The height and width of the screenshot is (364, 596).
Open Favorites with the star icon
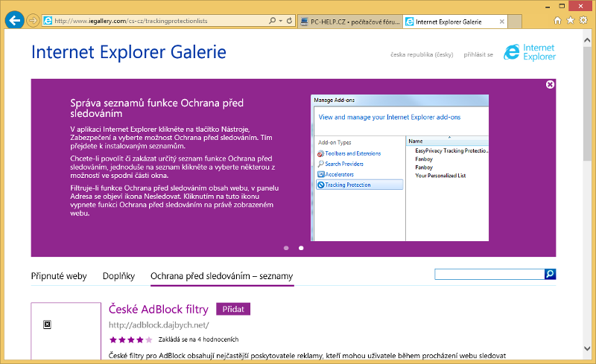[570, 21]
